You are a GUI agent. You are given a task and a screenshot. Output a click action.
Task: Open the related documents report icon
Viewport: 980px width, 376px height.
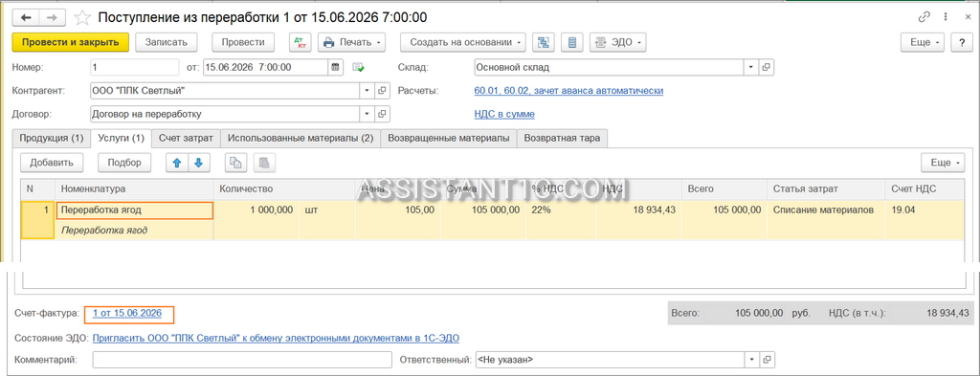click(x=572, y=42)
